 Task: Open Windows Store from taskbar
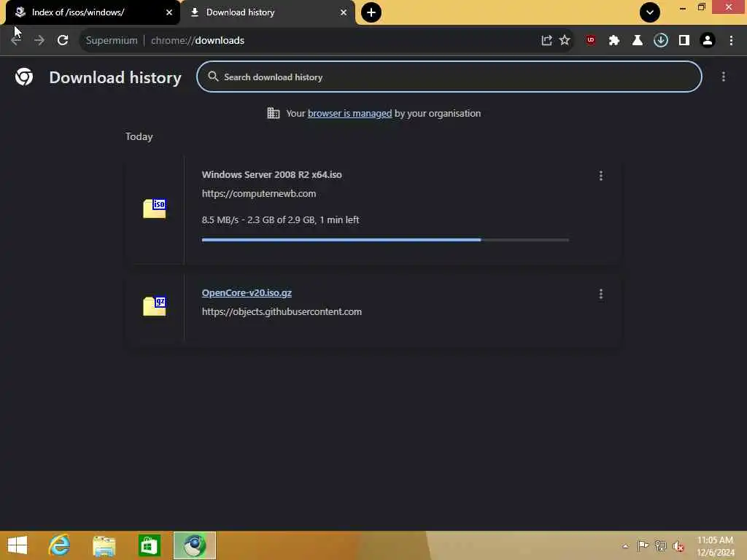pos(149,545)
